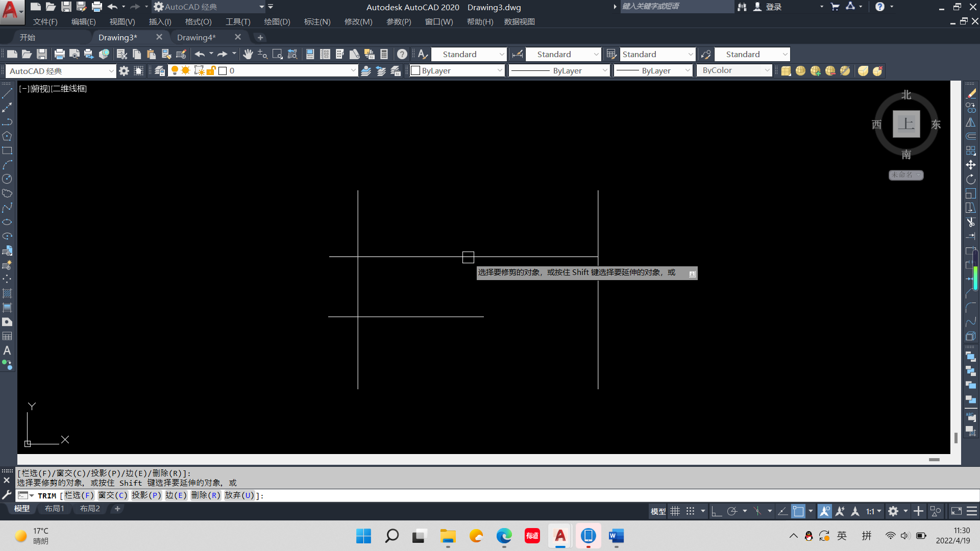Click the 栏选(F) command option
Screen dimensions: 980x551
click(x=79, y=495)
